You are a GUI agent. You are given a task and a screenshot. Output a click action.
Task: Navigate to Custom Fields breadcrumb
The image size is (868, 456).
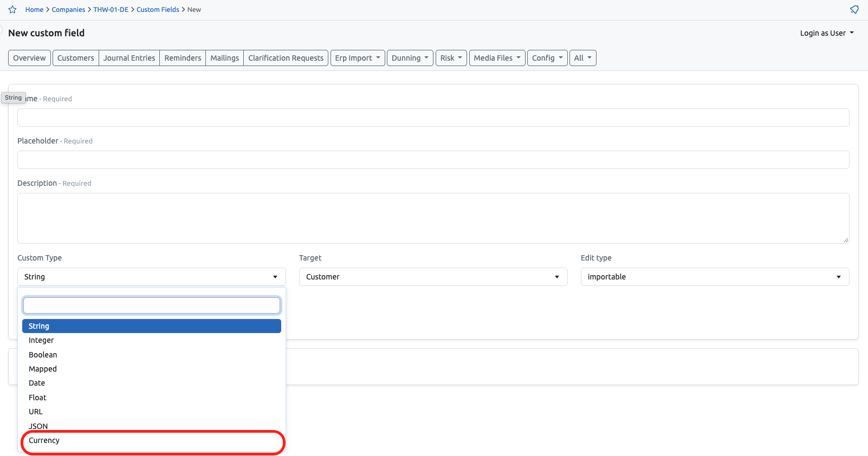click(x=158, y=10)
